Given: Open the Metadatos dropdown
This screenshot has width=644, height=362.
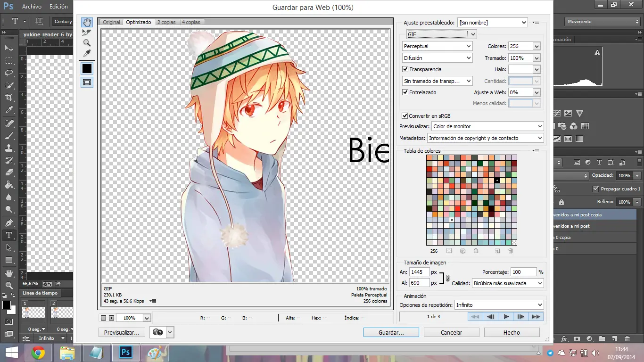Looking at the screenshot, I should [x=486, y=138].
